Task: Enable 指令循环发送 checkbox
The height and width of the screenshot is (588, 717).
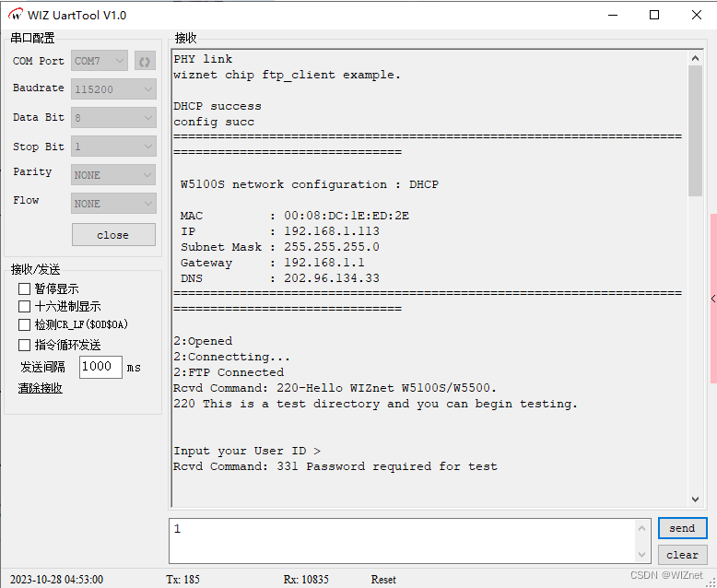Action: tap(24, 345)
